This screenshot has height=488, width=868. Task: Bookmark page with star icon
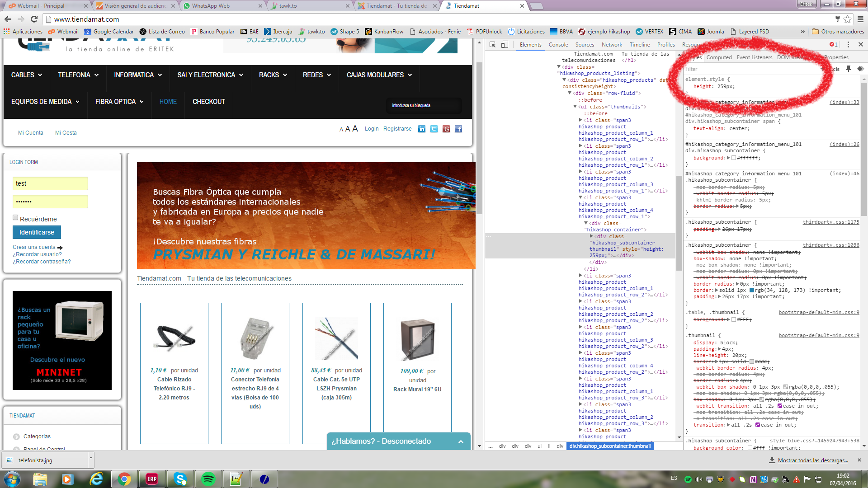tap(848, 19)
